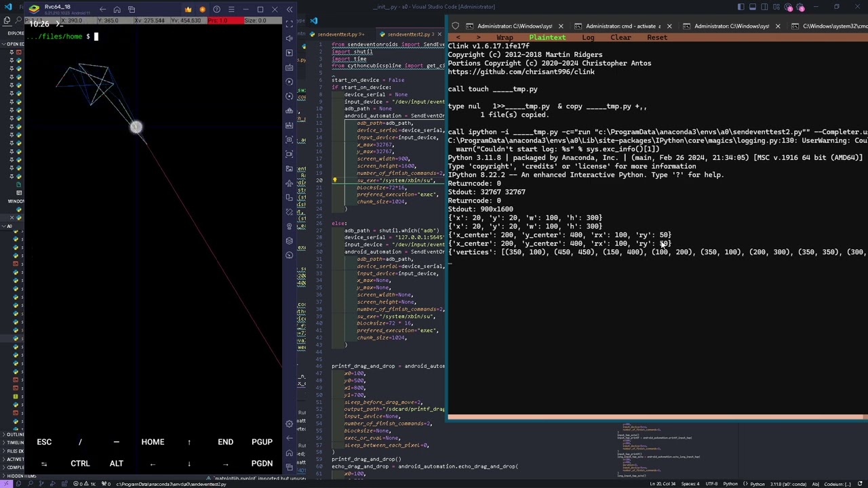Tap the tab key icon in Termux extra keys
The image size is (868, 488).
[x=44, y=464]
